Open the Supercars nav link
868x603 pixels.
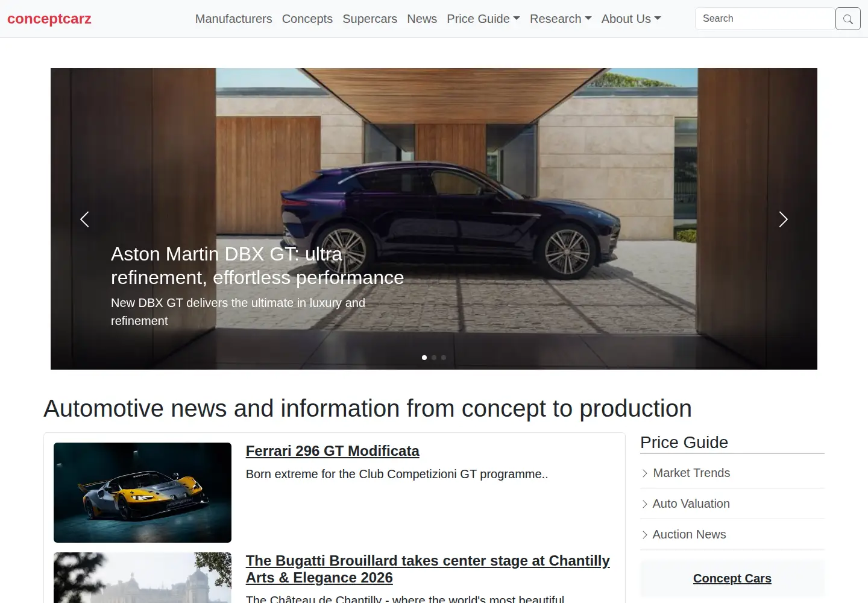click(370, 19)
